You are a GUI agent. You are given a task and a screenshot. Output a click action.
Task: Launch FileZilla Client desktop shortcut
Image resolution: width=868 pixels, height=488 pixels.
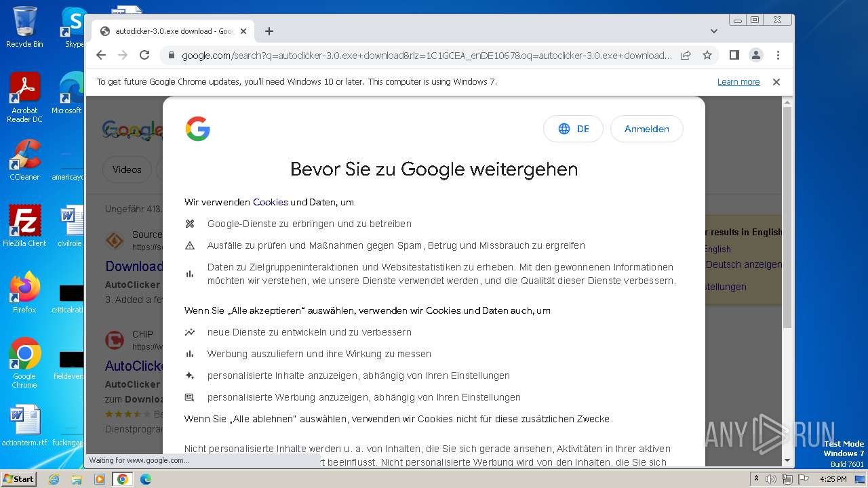pos(24,226)
